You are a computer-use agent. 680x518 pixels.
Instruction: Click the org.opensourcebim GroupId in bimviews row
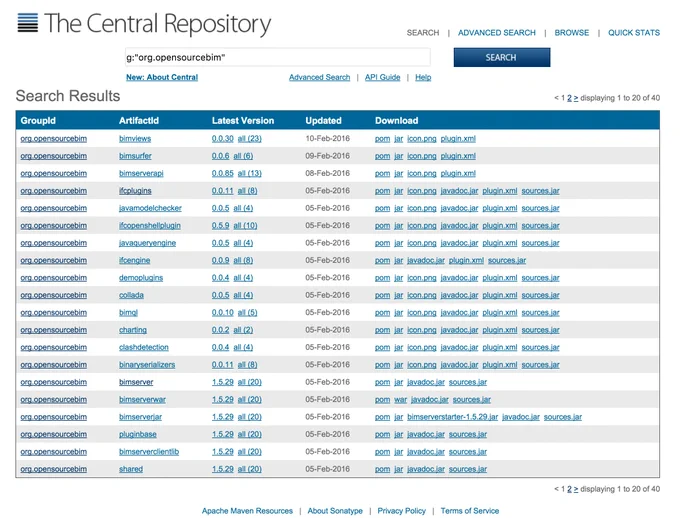[x=53, y=139]
